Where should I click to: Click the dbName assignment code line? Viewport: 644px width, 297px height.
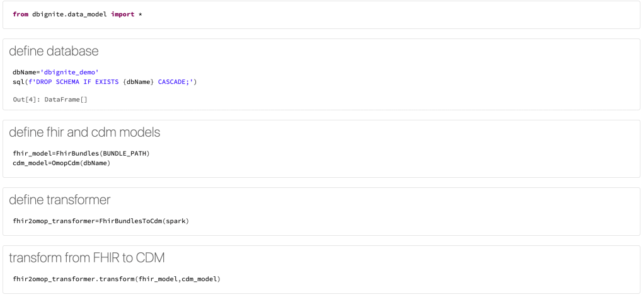click(55, 73)
